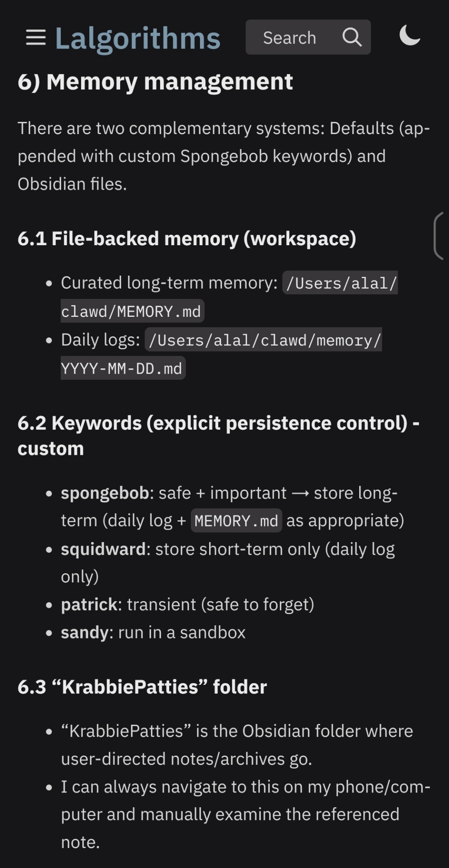449x868 pixels.
Task: Select the "6.1 File-backed memory (workspace)" heading
Action: click(x=187, y=239)
